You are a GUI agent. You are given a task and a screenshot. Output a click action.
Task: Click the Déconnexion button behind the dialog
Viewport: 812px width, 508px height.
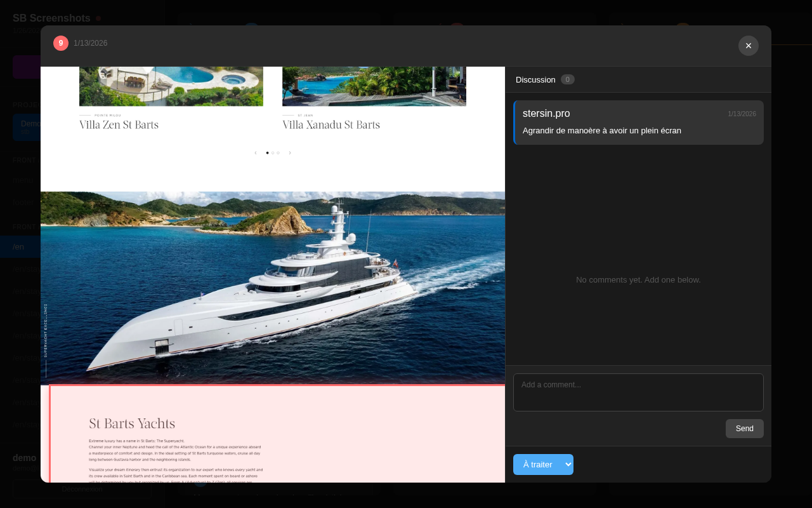pos(82,490)
